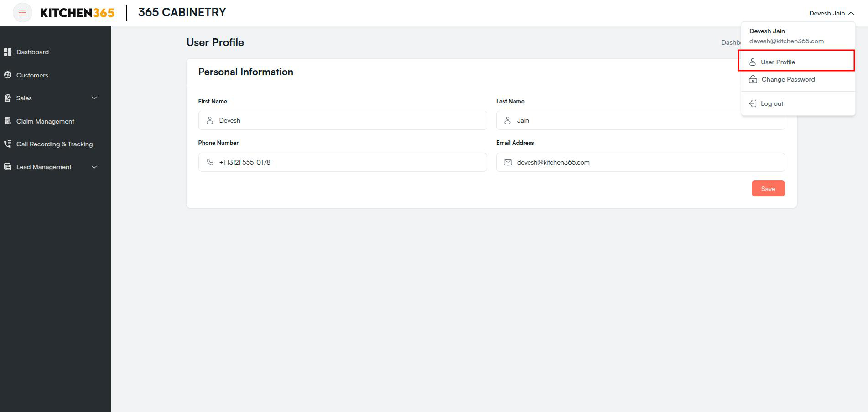The image size is (868, 412).
Task: Click the Email Address input field
Action: (x=640, y=162)
